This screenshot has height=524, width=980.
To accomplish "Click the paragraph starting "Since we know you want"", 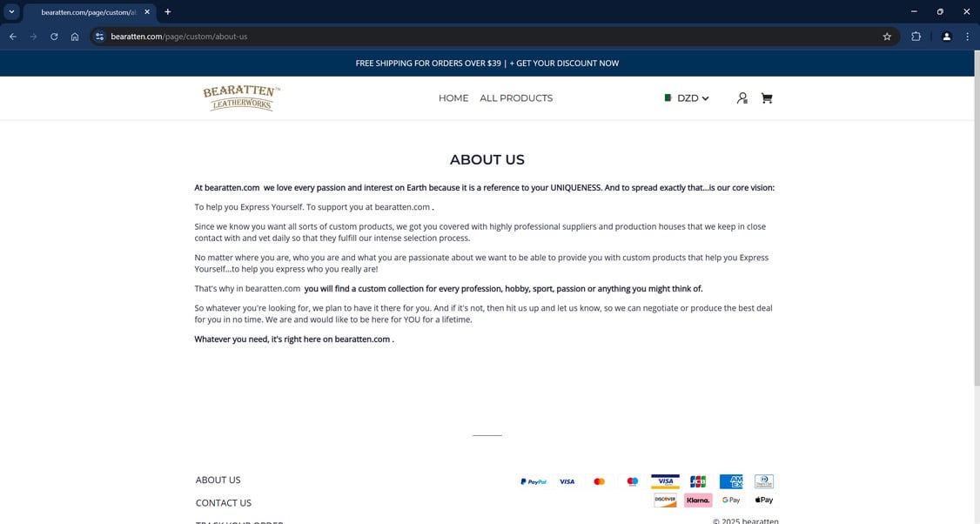I will tap(480, 232).
